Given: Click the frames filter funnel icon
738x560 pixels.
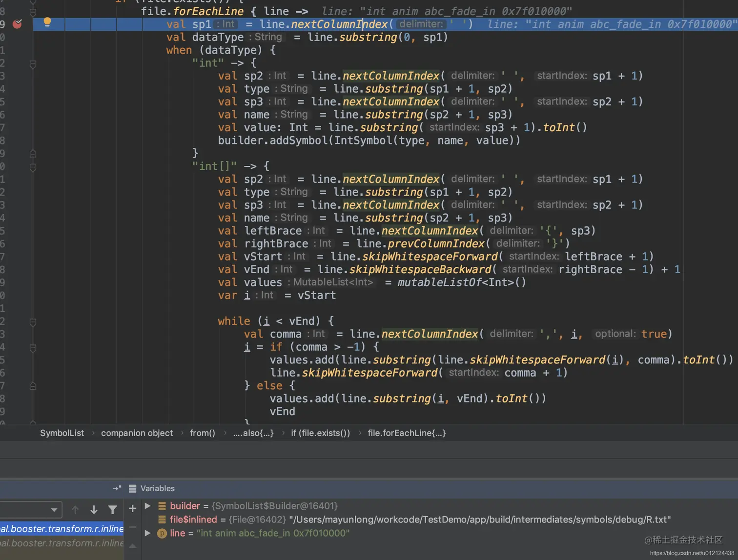Looking at the screenshot, I should coord(113,510).
